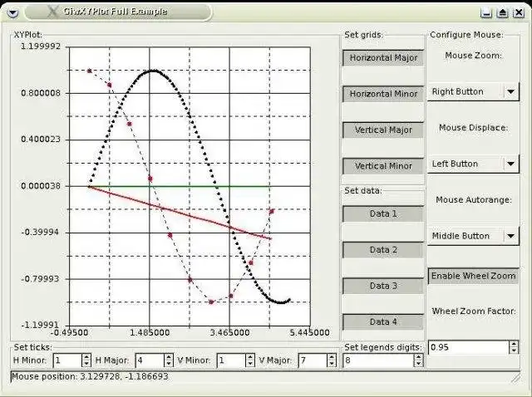Toggle the Data 1 series
532x397 pixels.
(x=383, y=214)
